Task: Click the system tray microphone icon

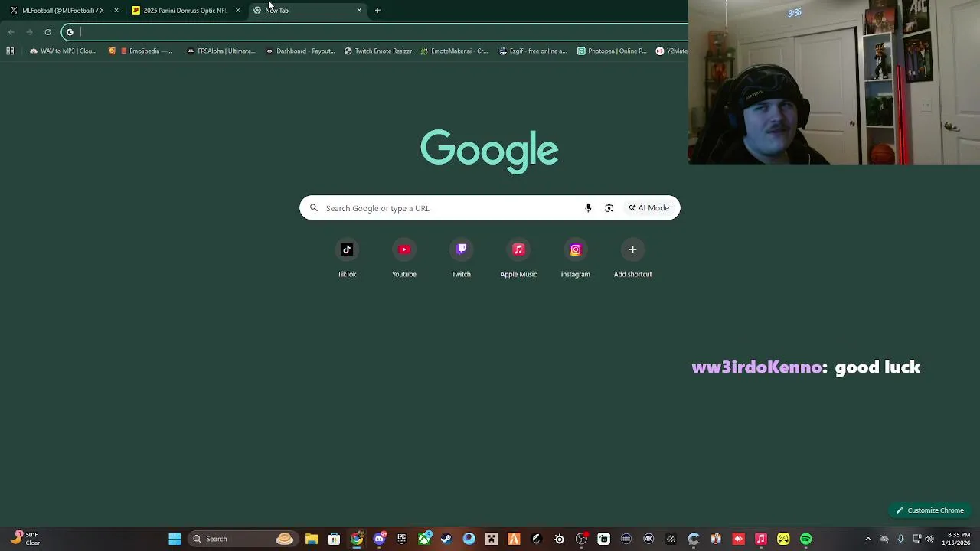Action: pos(900,539)
